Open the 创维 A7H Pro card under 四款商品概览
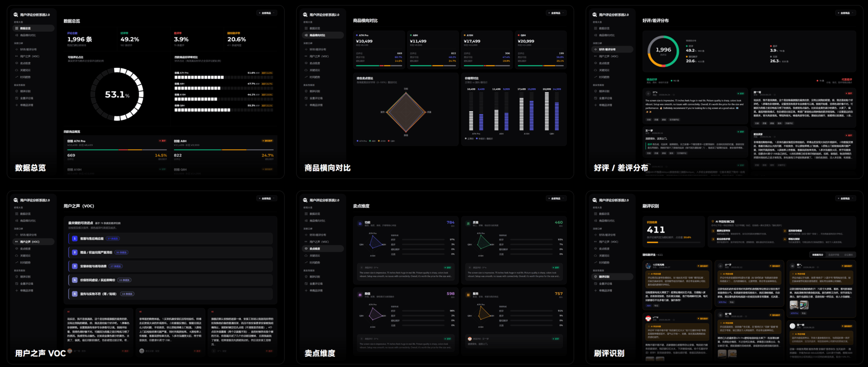This screenshot has height=367, width=868. (117, 150)
